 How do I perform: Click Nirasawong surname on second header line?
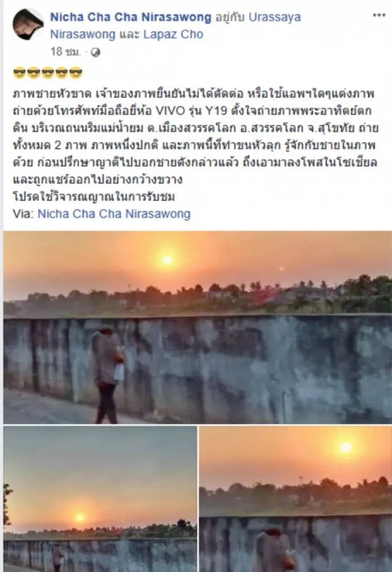pos(83,34)
